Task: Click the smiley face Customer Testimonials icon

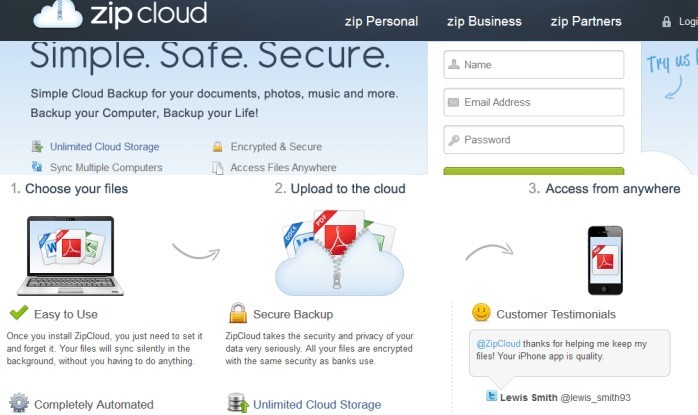Action: point(481,312)
